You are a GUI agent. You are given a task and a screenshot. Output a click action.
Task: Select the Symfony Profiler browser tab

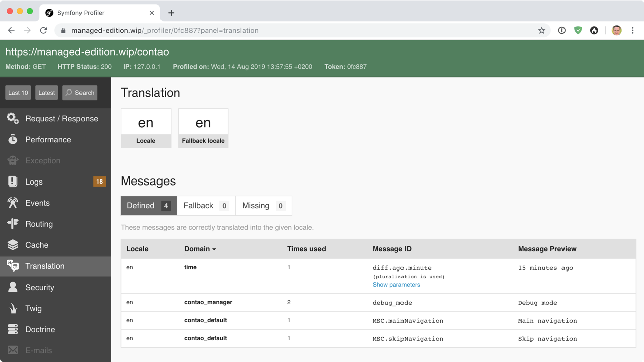[100, 13]
